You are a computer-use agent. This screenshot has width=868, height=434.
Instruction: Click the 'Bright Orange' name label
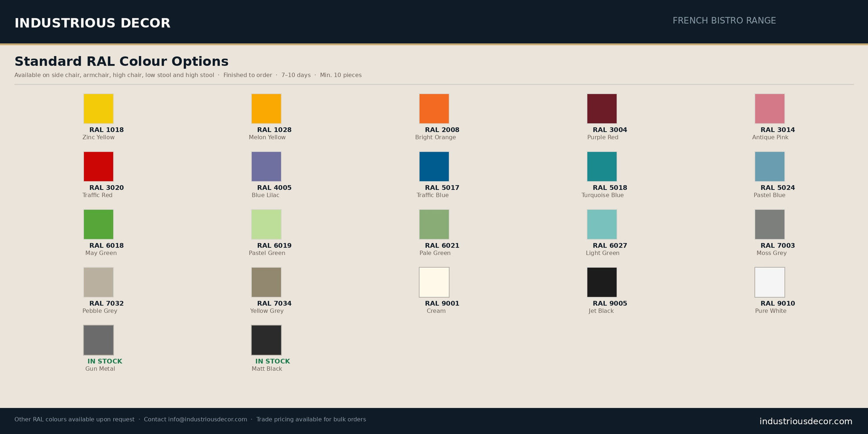click(435, 137)
